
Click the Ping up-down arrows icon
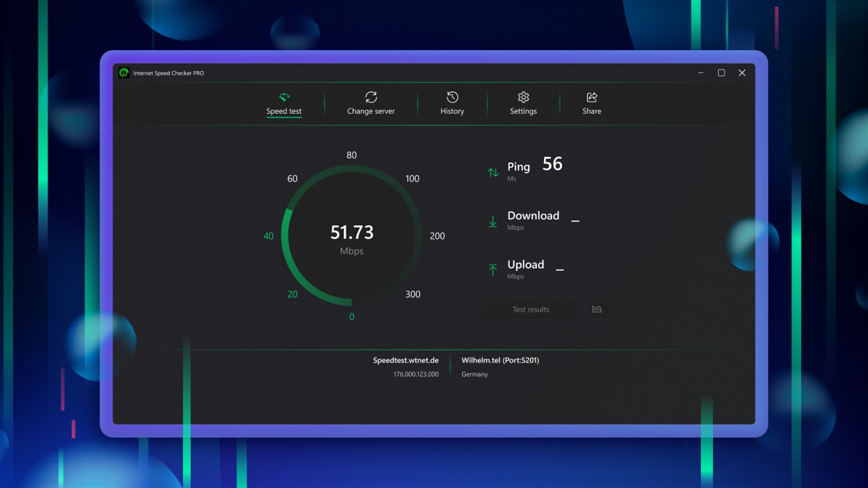(x=493, y=172)
